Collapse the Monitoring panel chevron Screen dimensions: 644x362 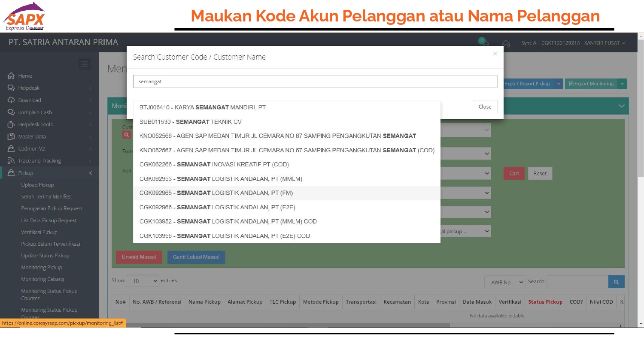tap(621, 106)
